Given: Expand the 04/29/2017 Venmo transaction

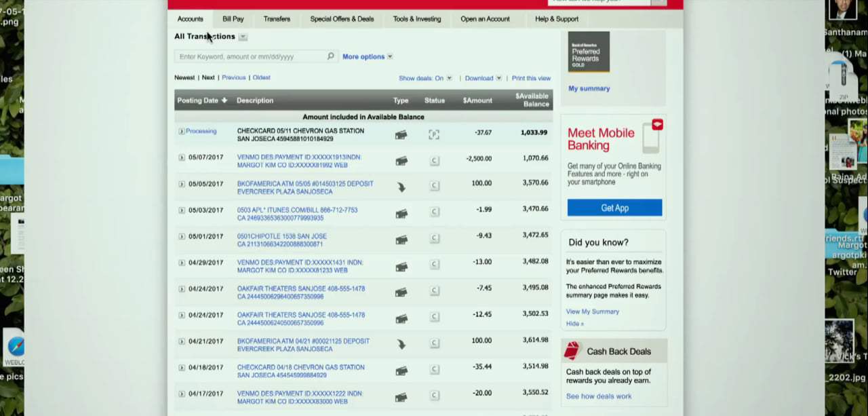Looking at the screenshot, I should click(181, 263).
